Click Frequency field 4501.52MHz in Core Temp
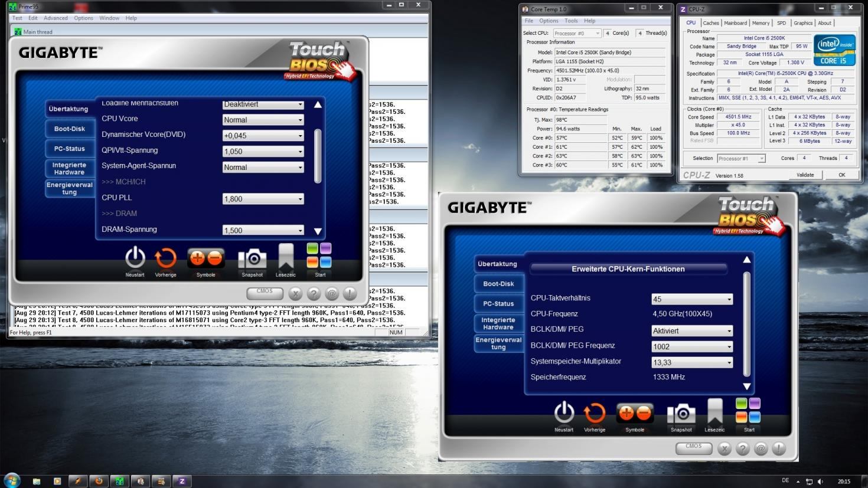The image size is (868, 488). [610, 70]
